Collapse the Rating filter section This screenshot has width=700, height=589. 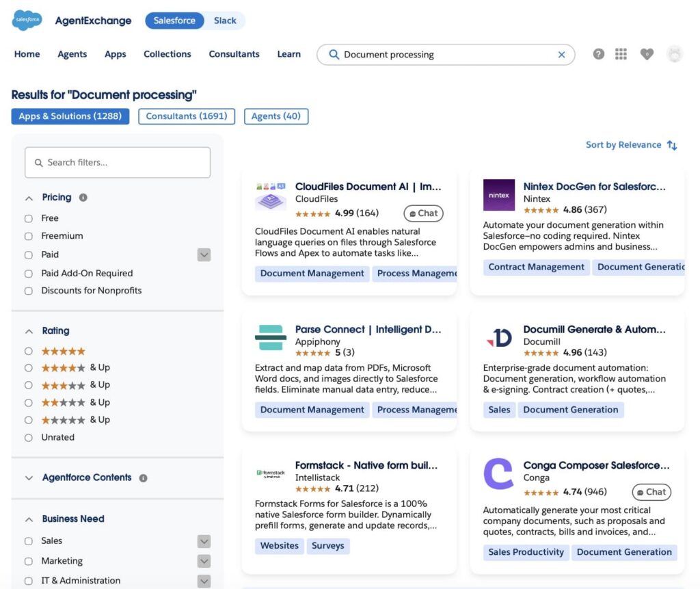tap(29, 331)
